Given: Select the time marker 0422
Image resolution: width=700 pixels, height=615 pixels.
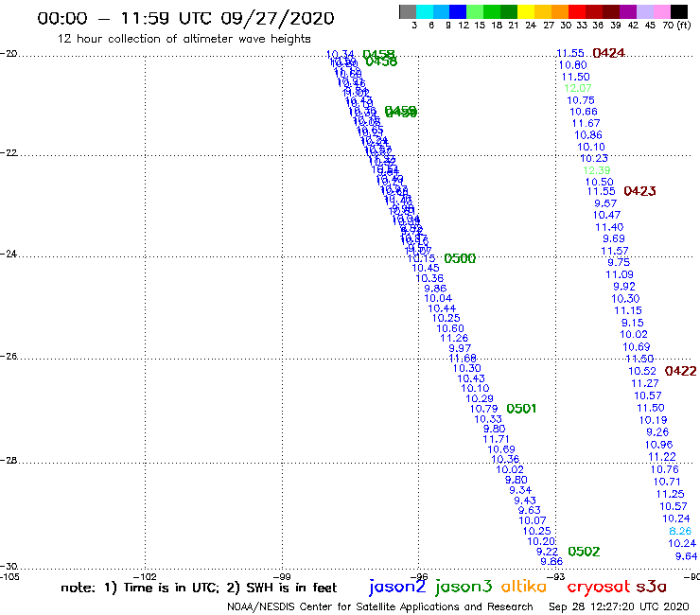Looking at the screenshot, I should tap(680, 371).
